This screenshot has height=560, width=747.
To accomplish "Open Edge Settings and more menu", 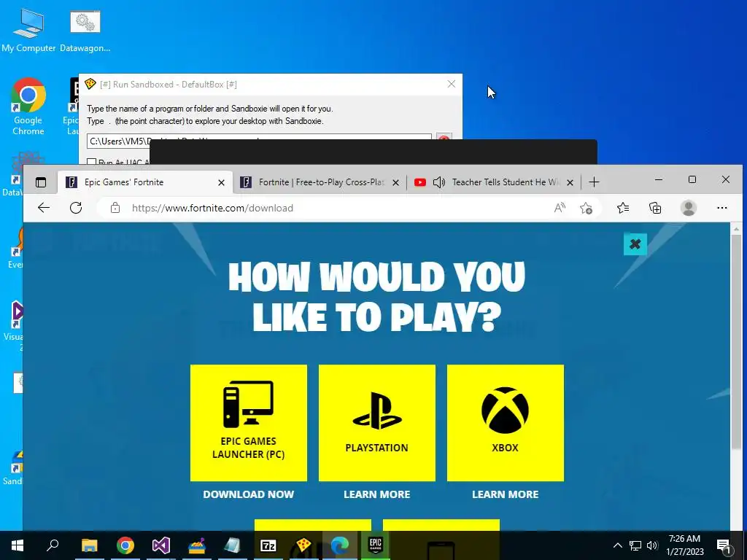I will click(721, 208).
